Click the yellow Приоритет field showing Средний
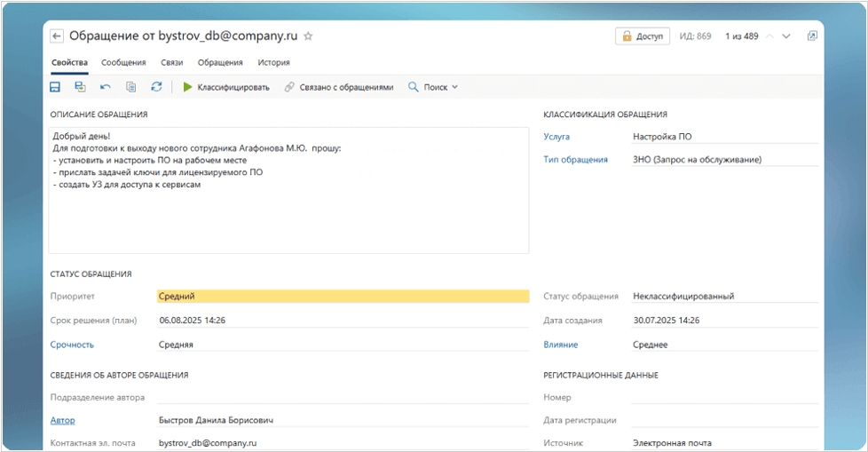 [x=342, y=297]
